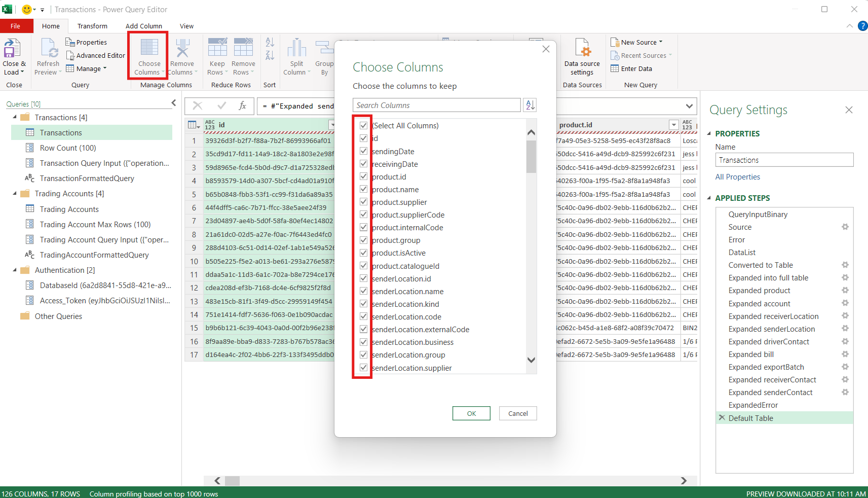The image size is (868, 498).
Task: Open the New Source dropdown
Action: click(636, 42)
